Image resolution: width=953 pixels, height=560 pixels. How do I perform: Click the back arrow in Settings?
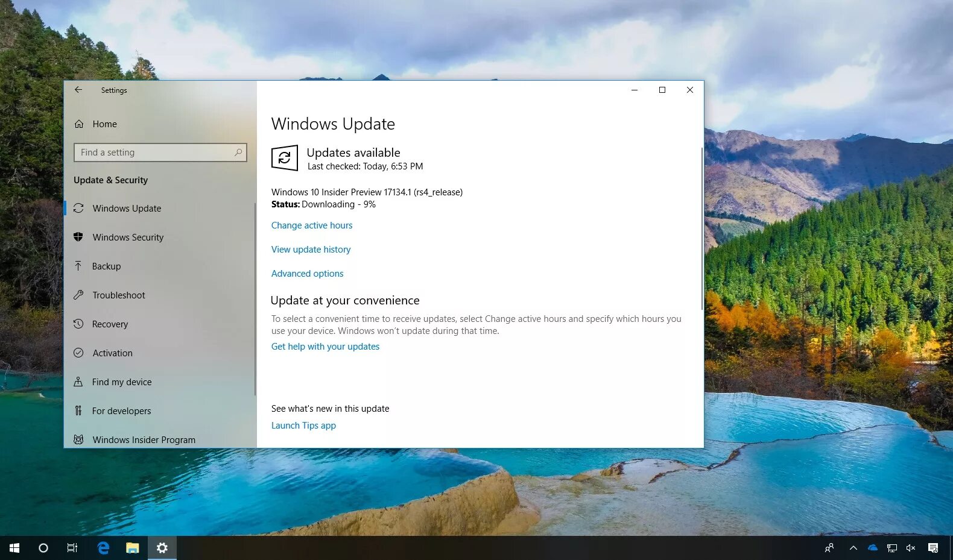[x=78, y=90]
